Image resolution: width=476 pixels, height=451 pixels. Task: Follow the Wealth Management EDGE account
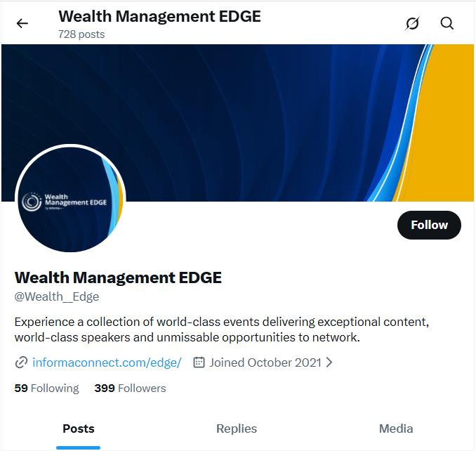click(429, 225)
